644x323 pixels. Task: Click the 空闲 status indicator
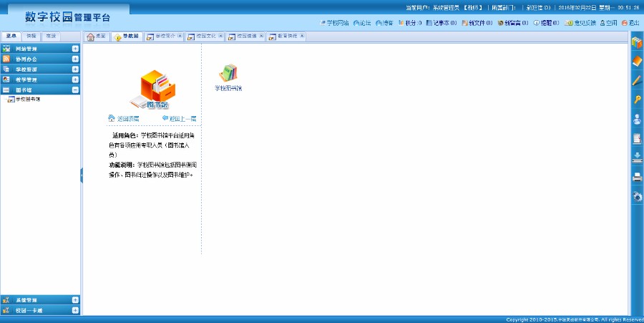tap(608, 23)
